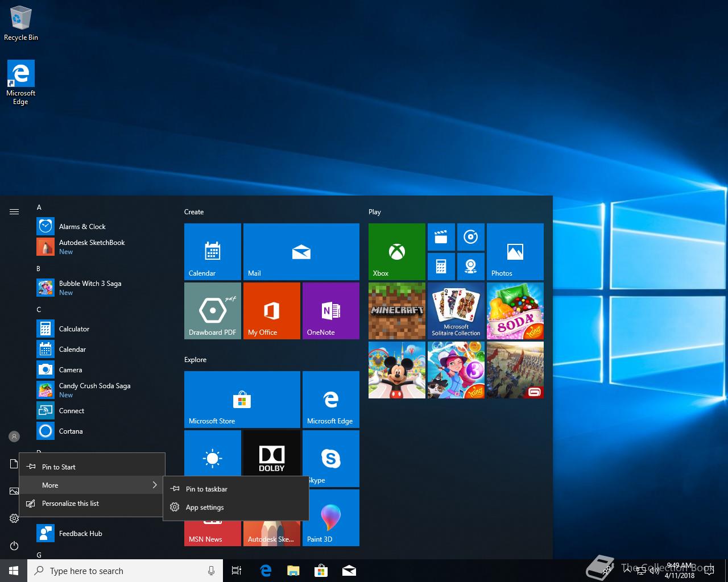The image size is (728, 582).
Task: Jump to letter A section header
Action: coord(39,207)
